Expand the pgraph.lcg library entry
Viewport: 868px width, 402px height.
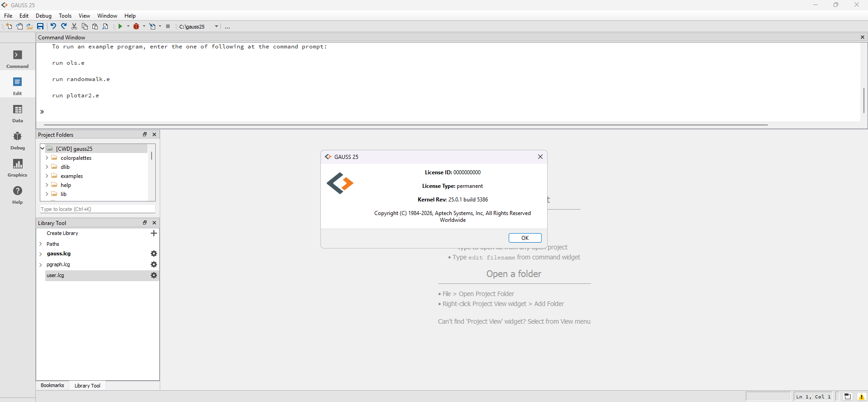pos(41,264)
